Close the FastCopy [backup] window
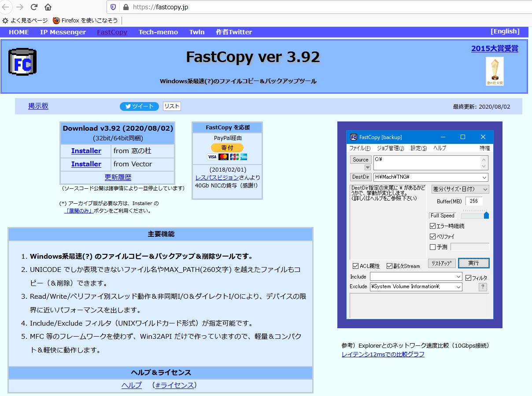 tap(483, 137)
